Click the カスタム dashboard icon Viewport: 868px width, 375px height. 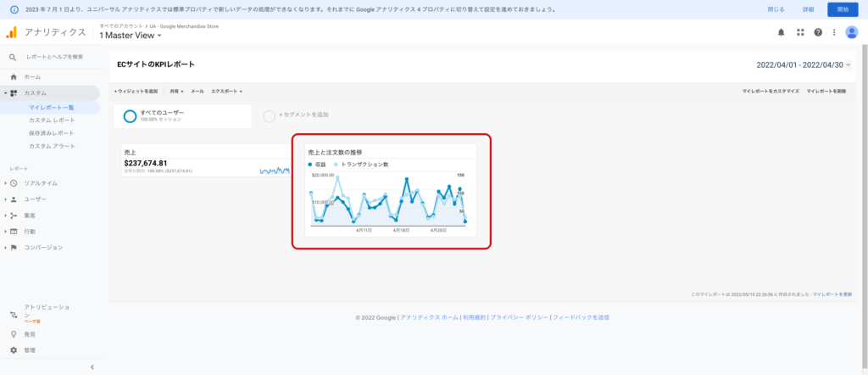click(x=14, y=93)
